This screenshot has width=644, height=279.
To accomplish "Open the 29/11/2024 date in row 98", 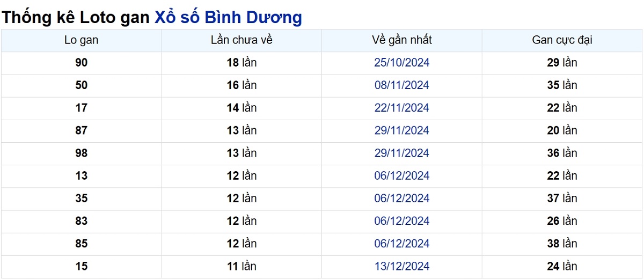I will pyautogui.click(x=402, y=153).
